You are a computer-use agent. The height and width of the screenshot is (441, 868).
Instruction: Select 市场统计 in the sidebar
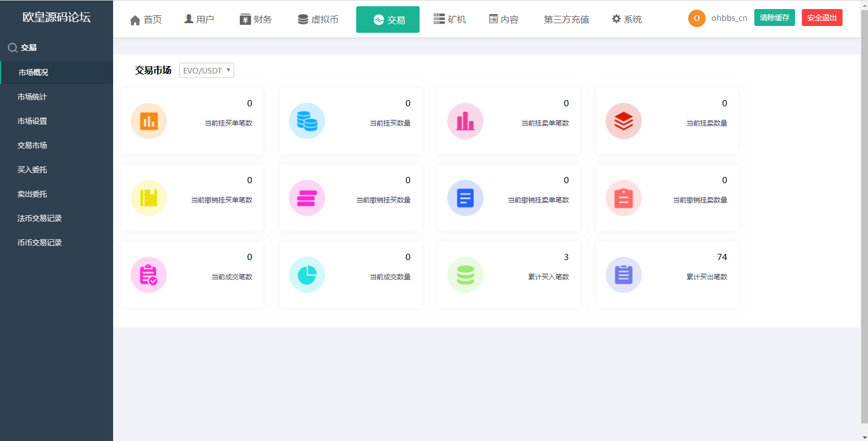point(31,97)
